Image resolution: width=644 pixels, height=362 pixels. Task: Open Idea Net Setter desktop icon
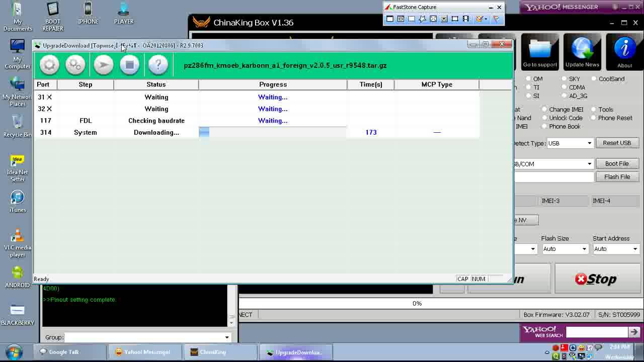tap(18, 168)
